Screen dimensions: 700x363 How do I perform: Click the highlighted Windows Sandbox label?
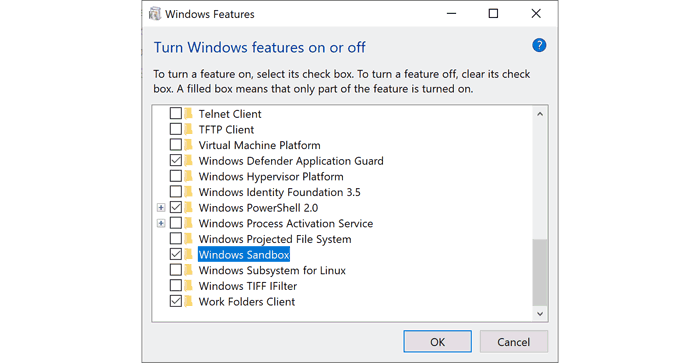[244, 255]
